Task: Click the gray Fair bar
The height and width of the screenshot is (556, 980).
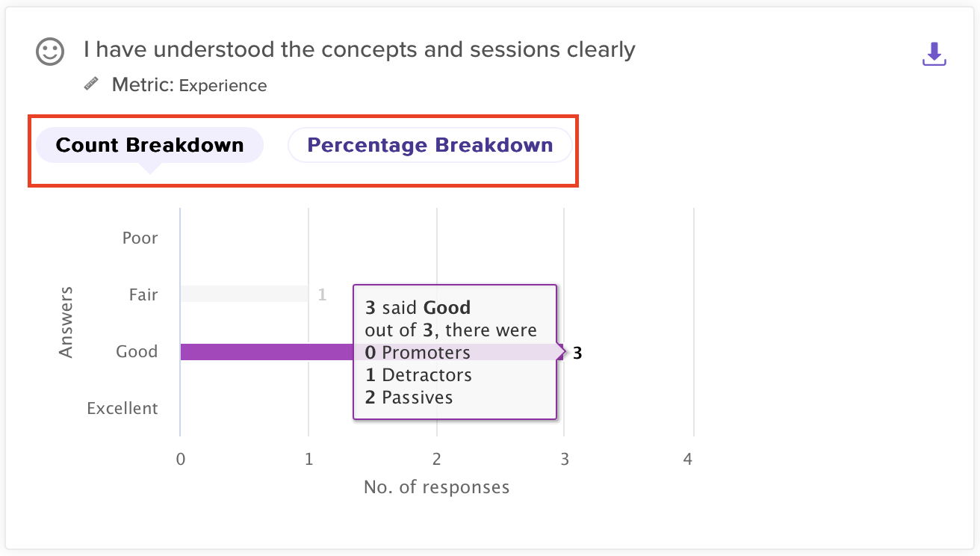Action: [x=244, y=294]
